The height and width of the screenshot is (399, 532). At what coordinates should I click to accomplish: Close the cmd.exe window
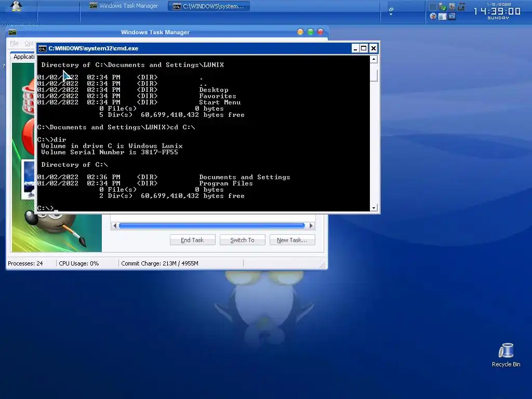coord(373,48)
